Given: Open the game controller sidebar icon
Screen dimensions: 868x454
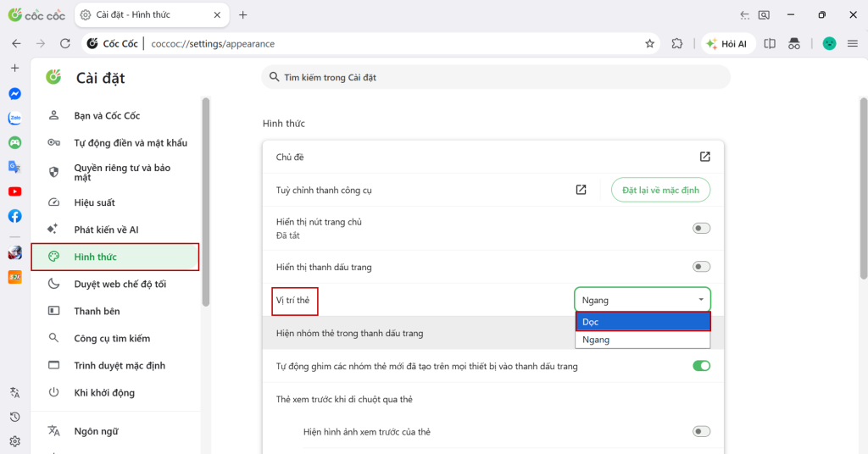Looking at the screenshot, I should click(15, 142).
